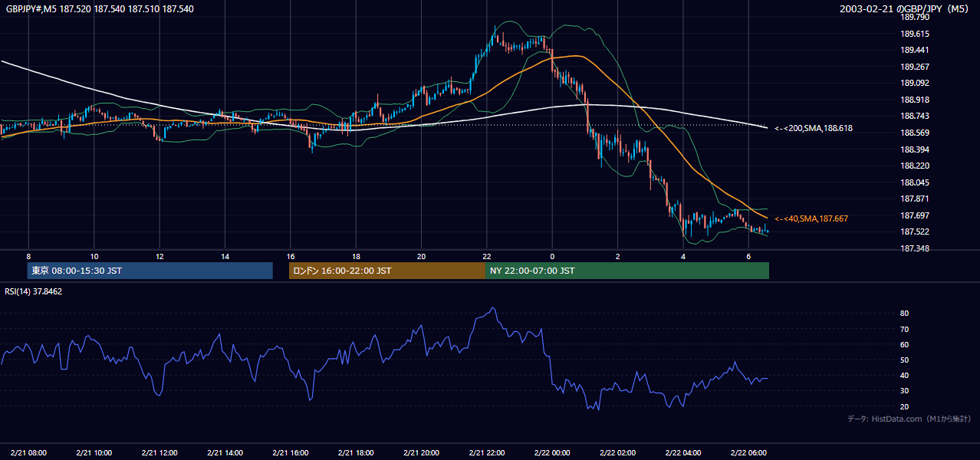Click the 2/21 18:00 bottom date label
The height and width of the screenshot is (460, 980).
pos(356,452)
